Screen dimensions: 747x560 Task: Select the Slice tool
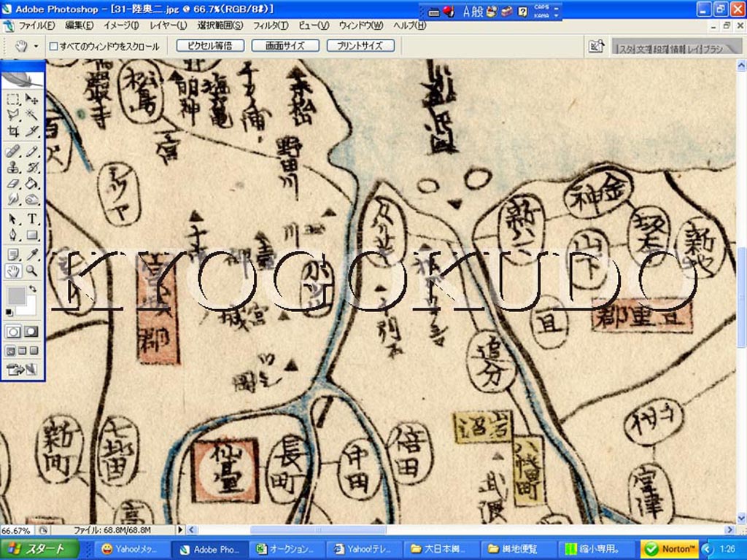(31, 131)
